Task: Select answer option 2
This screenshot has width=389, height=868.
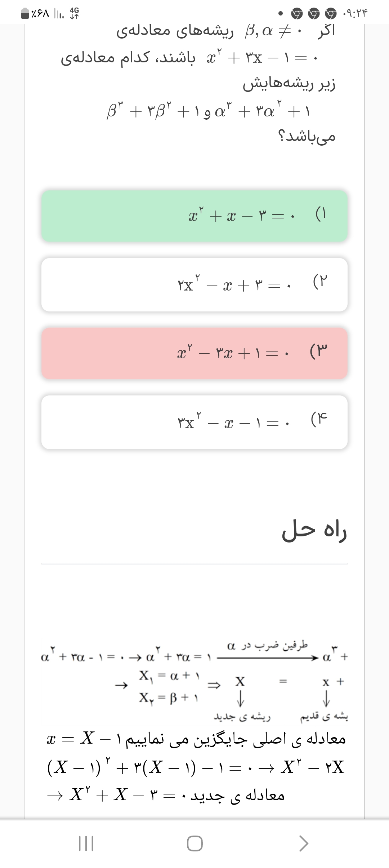Action: (x=194, y=285)
